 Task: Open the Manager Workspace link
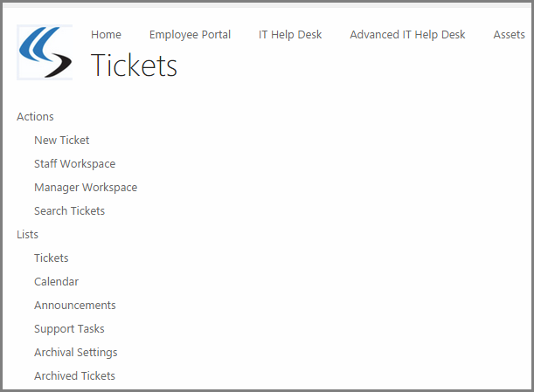[86, 188]
